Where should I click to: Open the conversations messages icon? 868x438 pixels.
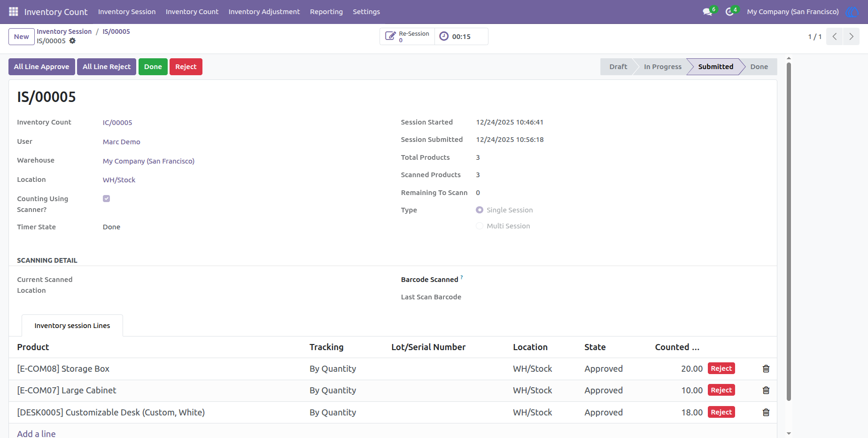click(x=707, y=12)
